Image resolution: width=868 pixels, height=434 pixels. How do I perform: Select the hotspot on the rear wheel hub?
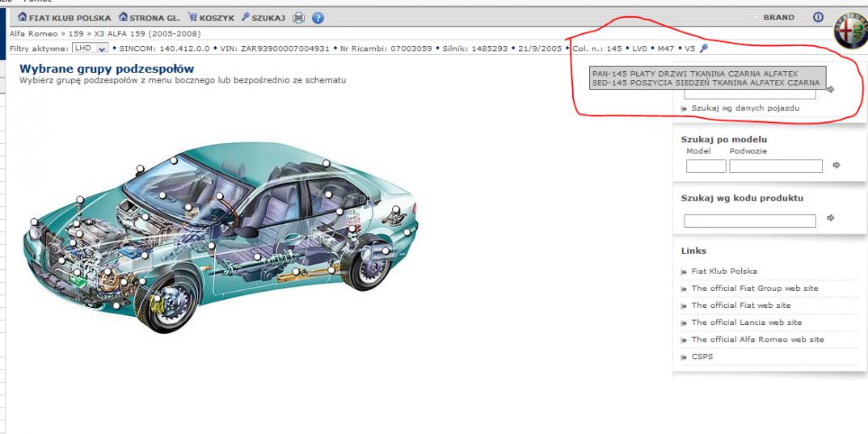385,251
